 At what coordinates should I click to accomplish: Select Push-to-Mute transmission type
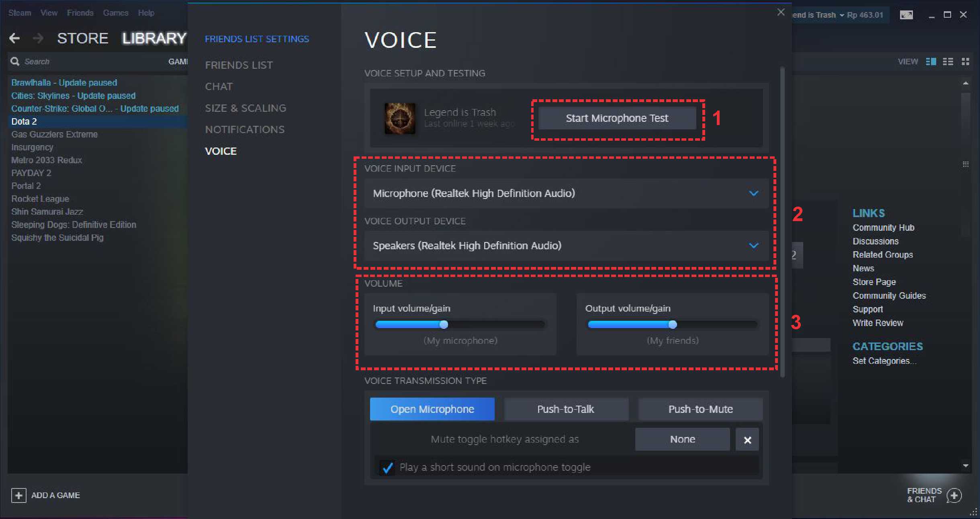coord(700,409)
